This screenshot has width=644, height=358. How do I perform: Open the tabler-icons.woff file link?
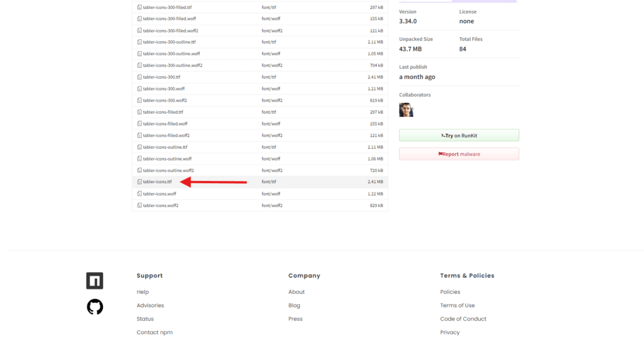click(x=159, y=194)
